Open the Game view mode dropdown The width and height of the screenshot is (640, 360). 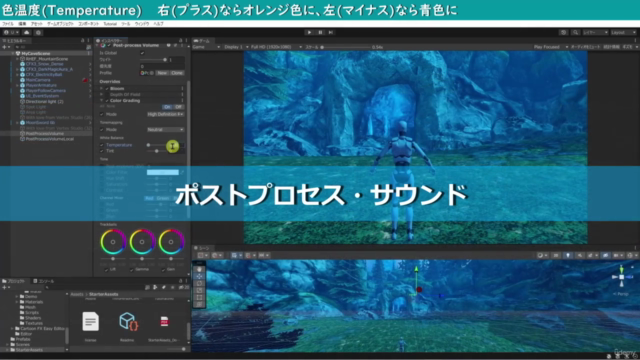(206, 47)
